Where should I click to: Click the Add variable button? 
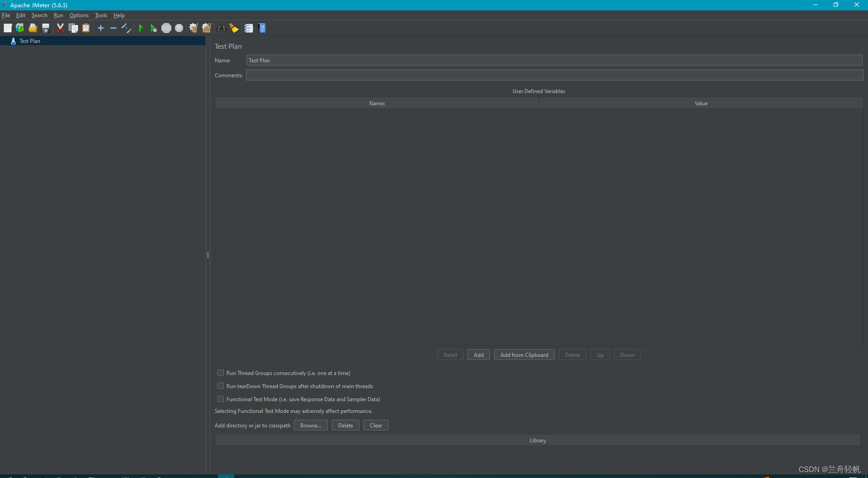(x=479, y=355)
